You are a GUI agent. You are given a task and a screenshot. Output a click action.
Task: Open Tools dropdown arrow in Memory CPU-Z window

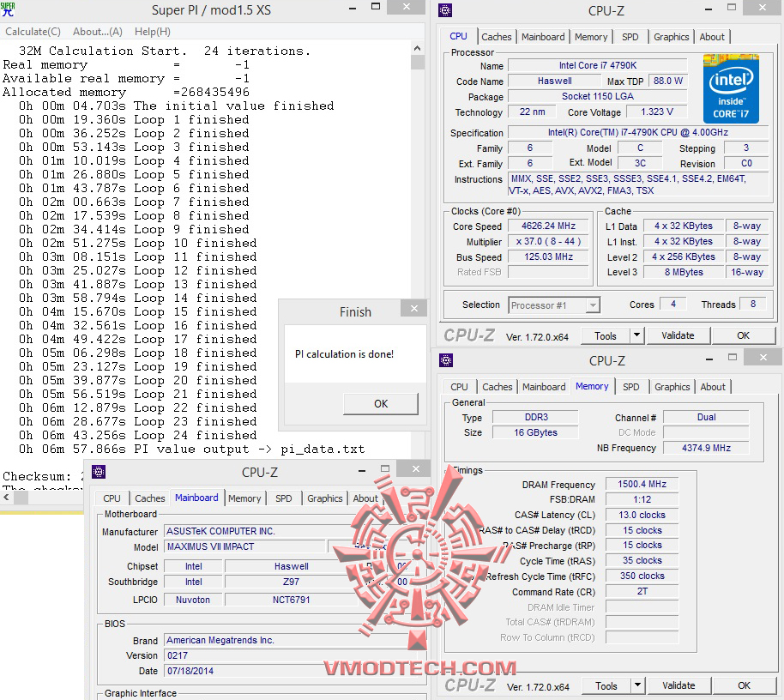[x=637, y=686]
